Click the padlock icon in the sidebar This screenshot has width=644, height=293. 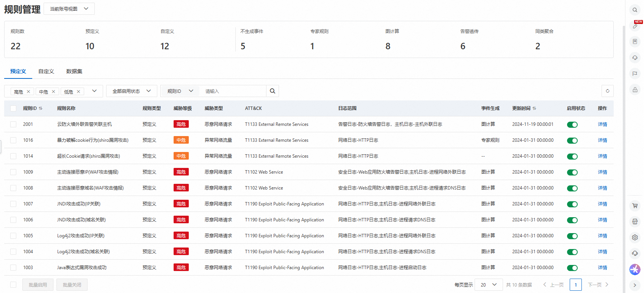coord(635,90)
